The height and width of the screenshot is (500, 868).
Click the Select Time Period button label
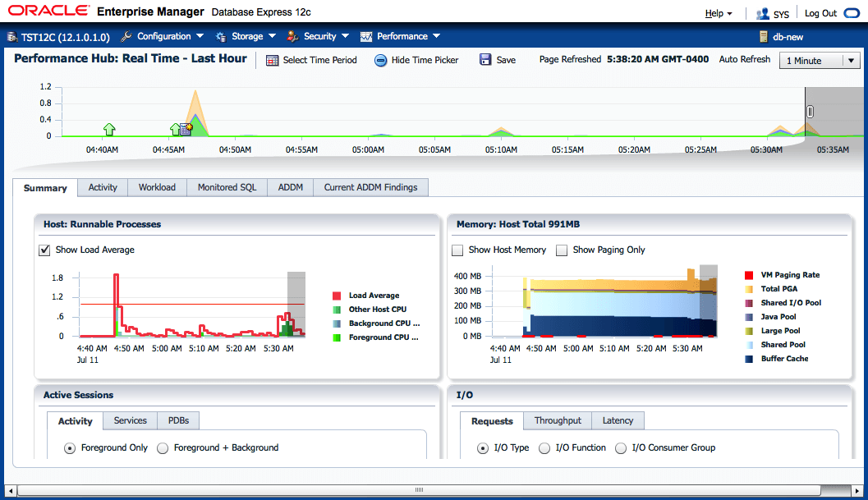tap(320, 60)
